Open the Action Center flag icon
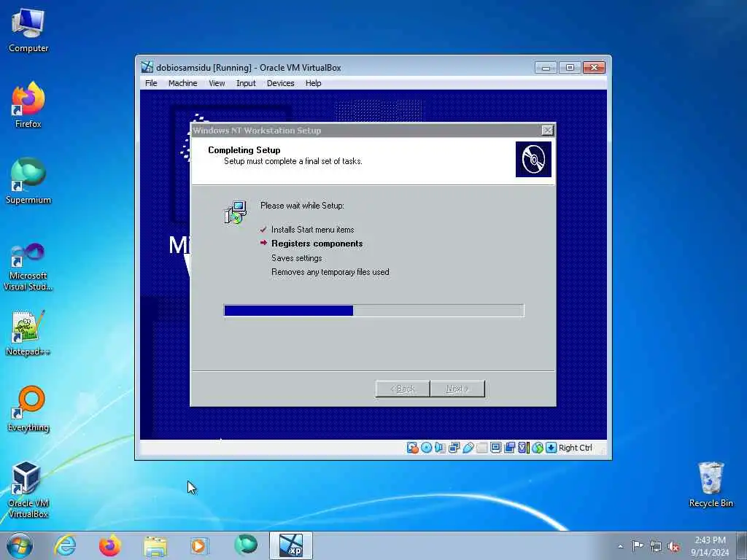This screenshot has width=747, height=560. click(x=638, y=545)
